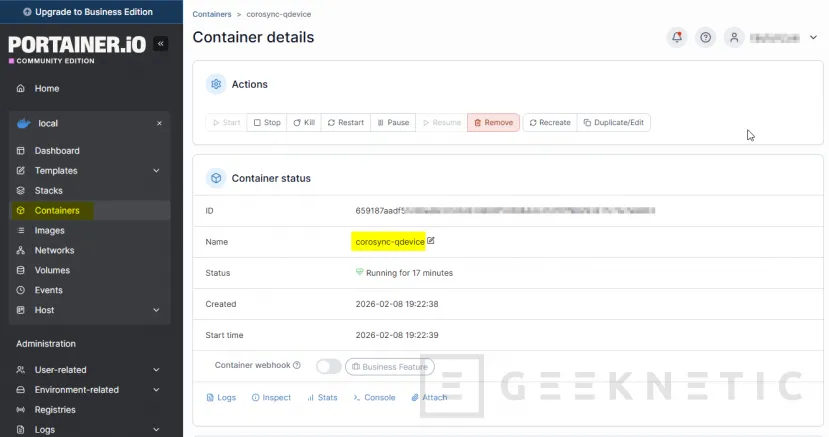Open Containers in sidebar
This screenshot has width=829, height=437.
pyautogui.click(x=57, y=210)
